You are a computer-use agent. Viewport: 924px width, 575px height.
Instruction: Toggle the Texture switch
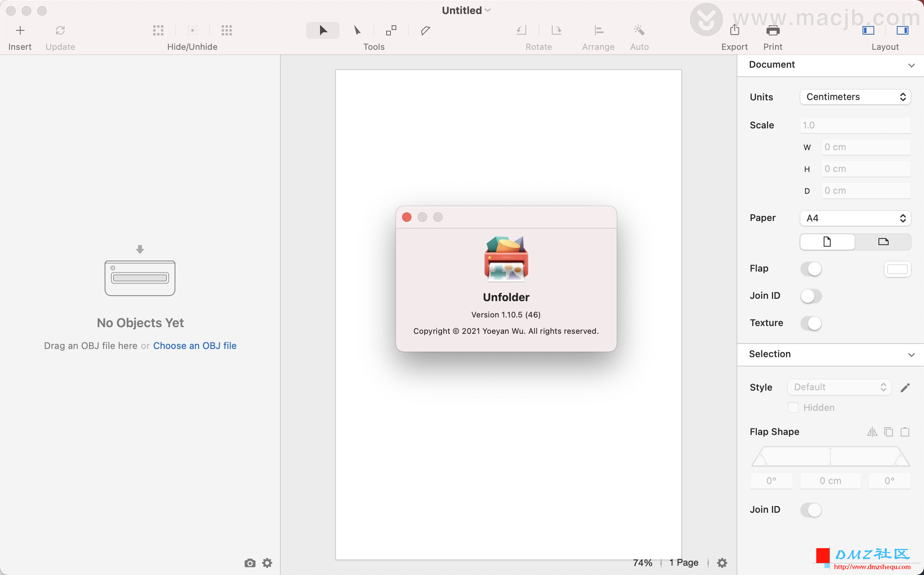[x=811, y=323]
